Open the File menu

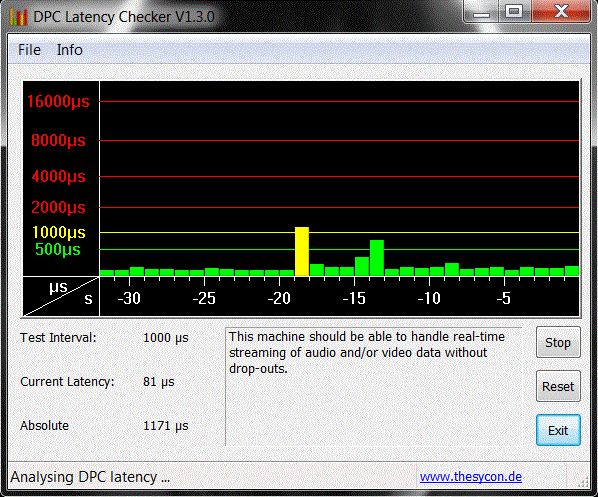29,50
